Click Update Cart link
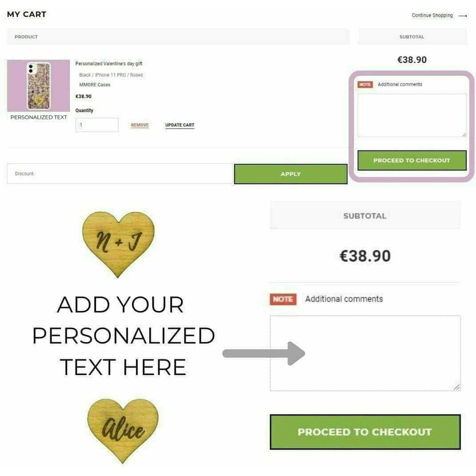476x476 pixels. 180,125
